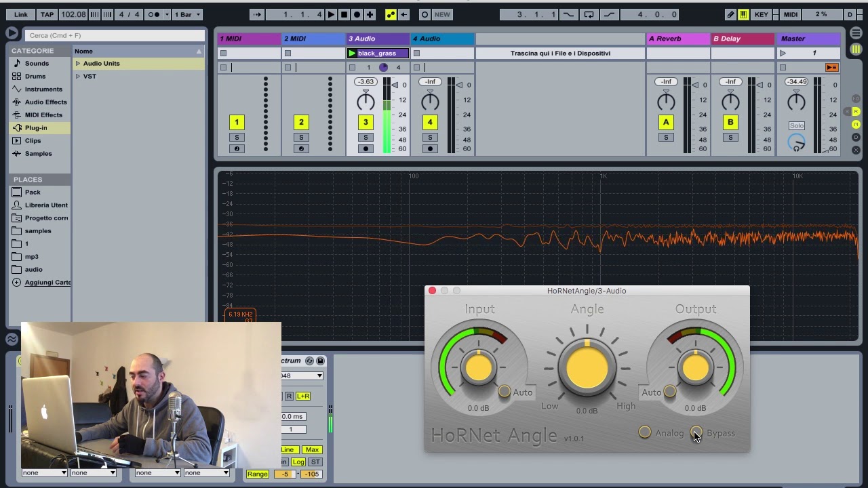Click the Spectrum hot-swap preset icon
Screen dimensions: 868x488
pyautogui.click(x=309, y=361)
